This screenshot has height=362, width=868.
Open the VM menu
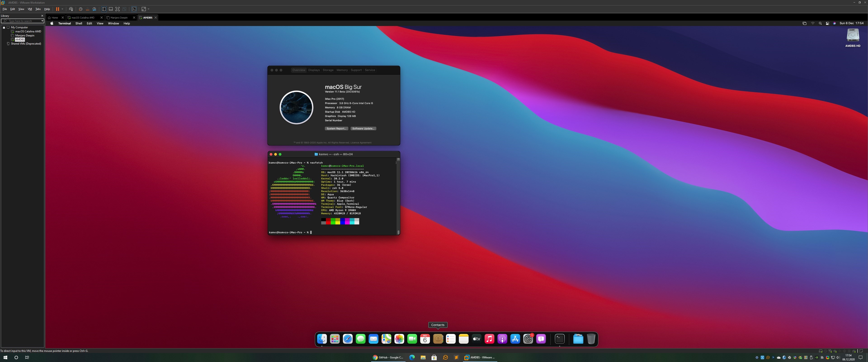point(30,9)
